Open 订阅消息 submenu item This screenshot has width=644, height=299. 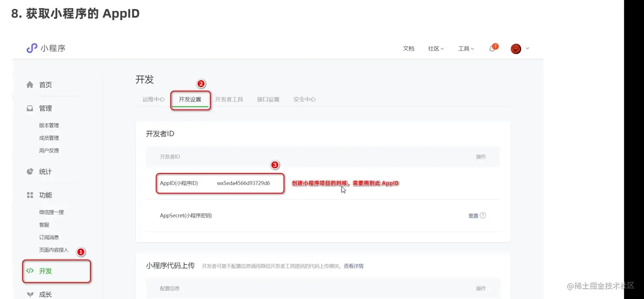[x=49, y=237]
